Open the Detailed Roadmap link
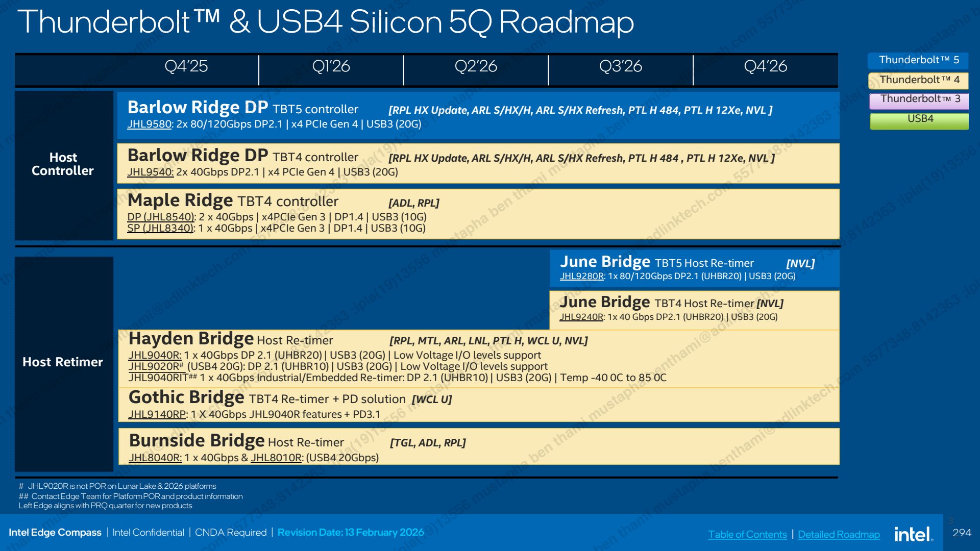Viewport: 980px width, 551px height. (839, 534)
